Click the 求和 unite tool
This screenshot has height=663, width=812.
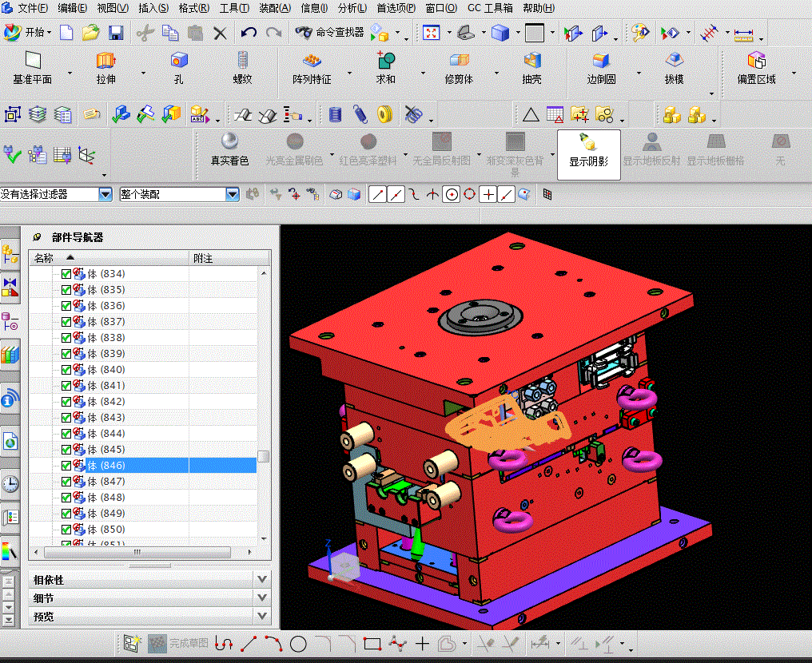tap(386, 68)
